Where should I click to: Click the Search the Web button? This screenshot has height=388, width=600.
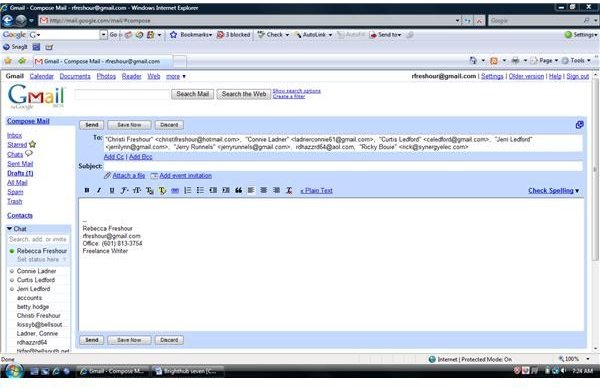tap(244, 94)
